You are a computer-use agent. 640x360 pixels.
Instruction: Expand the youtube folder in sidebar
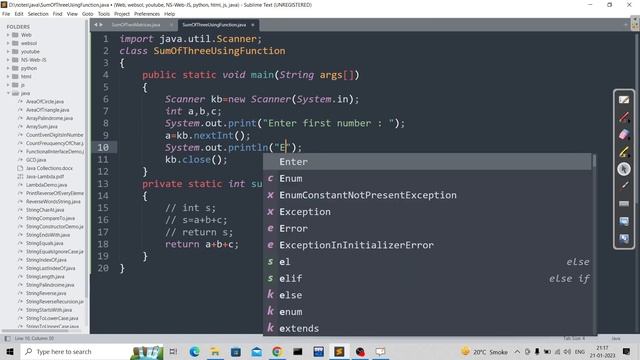[8, 52]
